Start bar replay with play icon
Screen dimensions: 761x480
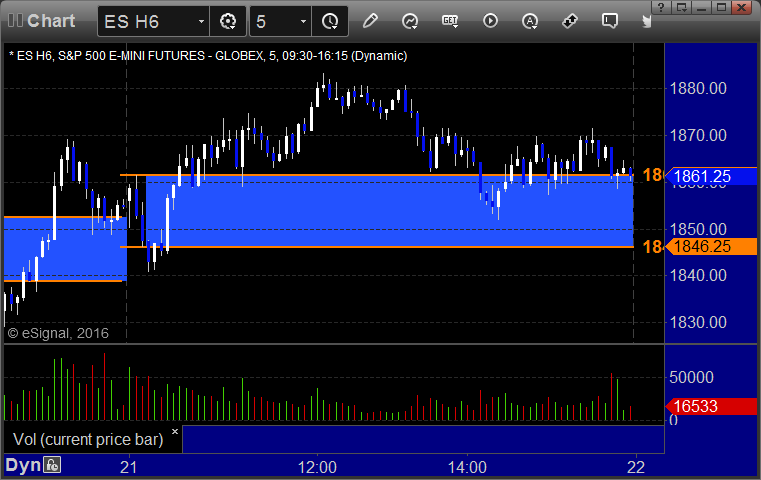[490, 21]
